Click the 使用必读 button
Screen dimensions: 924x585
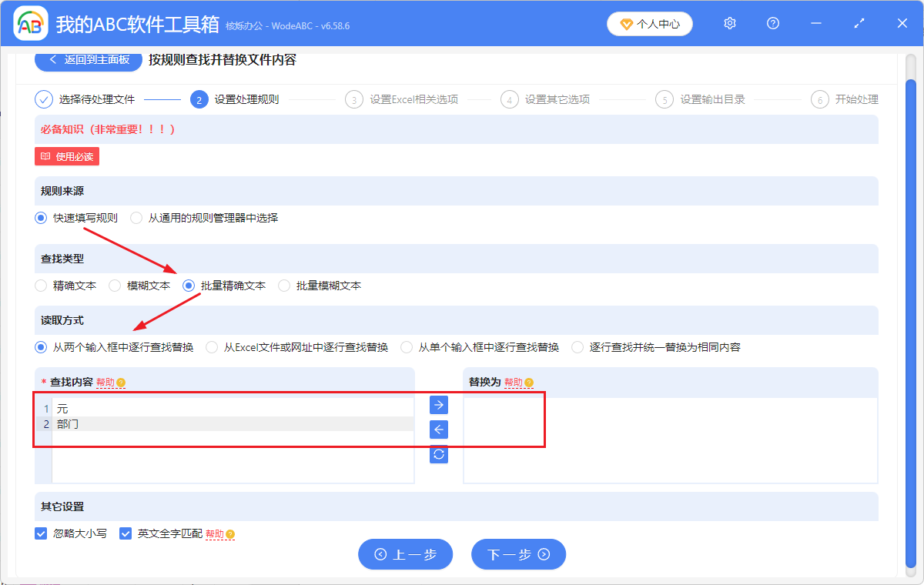coord(67,155)
